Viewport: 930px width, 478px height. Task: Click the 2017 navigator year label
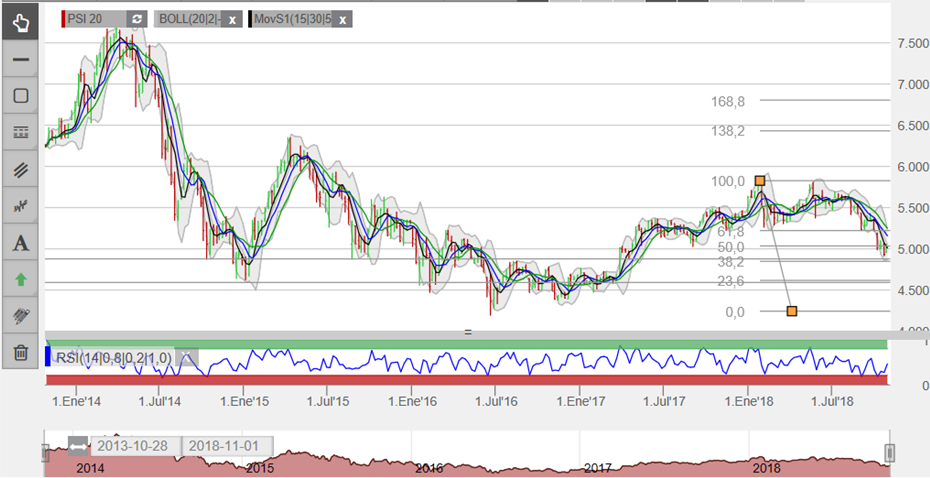598,469
